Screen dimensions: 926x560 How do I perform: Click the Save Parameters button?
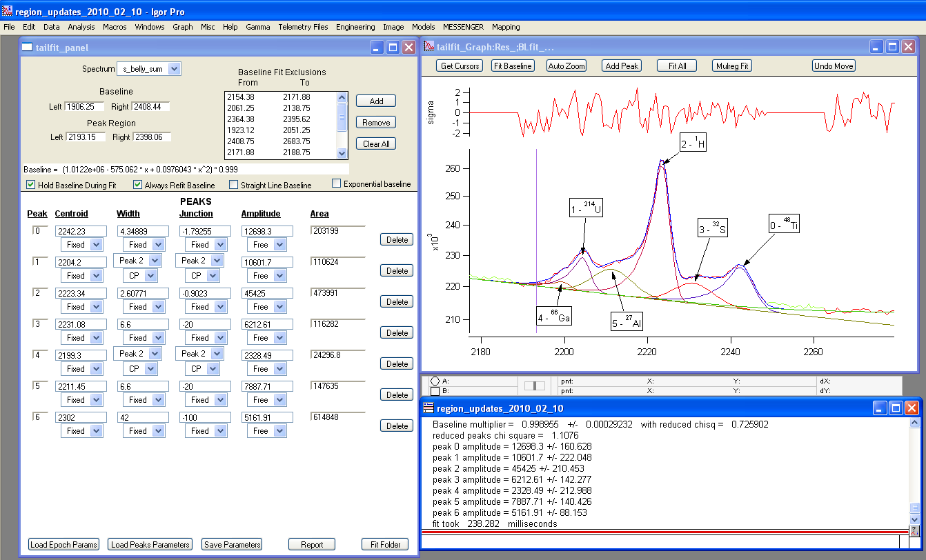click(x=232, y=544)
